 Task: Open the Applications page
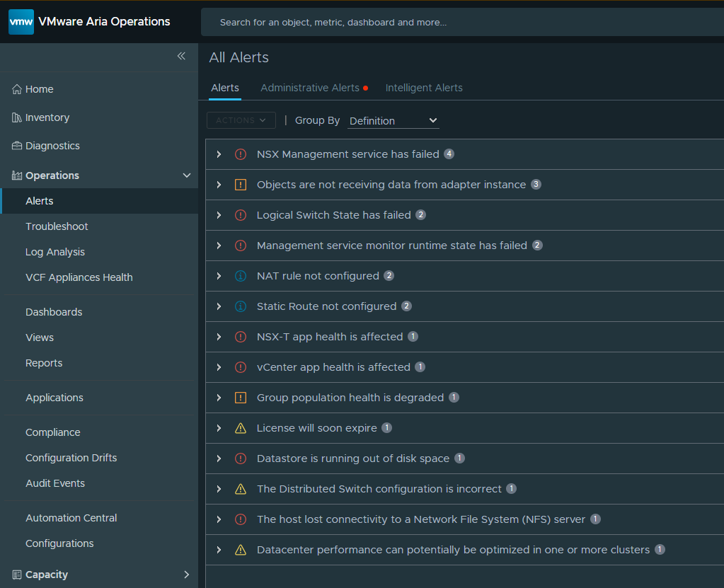tap(54, 398)
